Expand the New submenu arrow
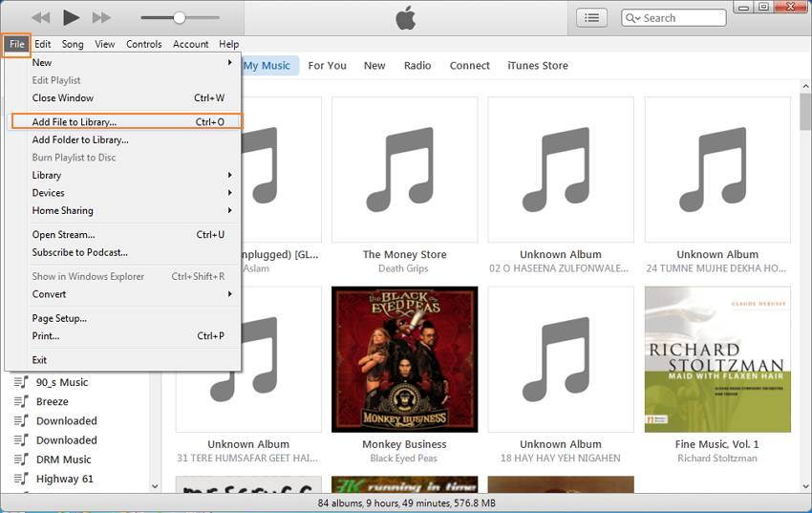812x513 pixels. (x=230, y=63)
